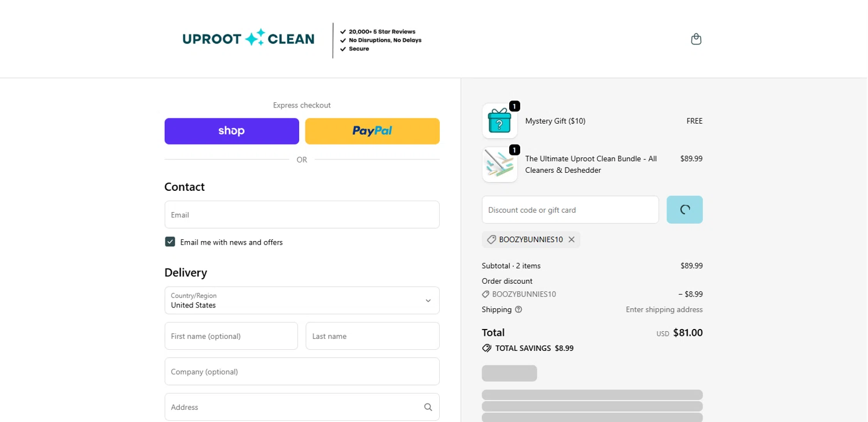Image resolution: width=868 pixels, height=422 pixels.
Task: Focus the First name (optional) field
Action: (x=231, y=336)
